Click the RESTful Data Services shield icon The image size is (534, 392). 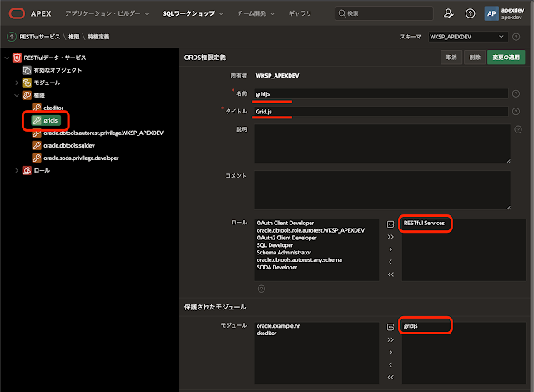coord(17,58)
